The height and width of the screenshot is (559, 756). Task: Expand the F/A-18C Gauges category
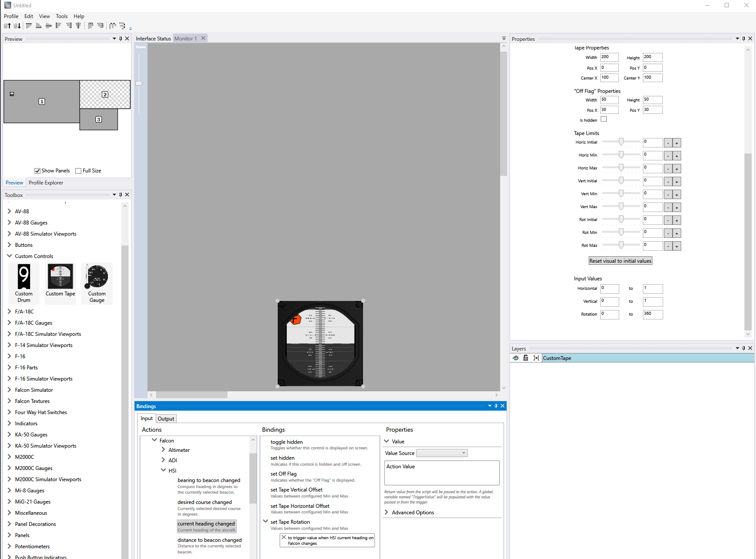click(9, 322)
